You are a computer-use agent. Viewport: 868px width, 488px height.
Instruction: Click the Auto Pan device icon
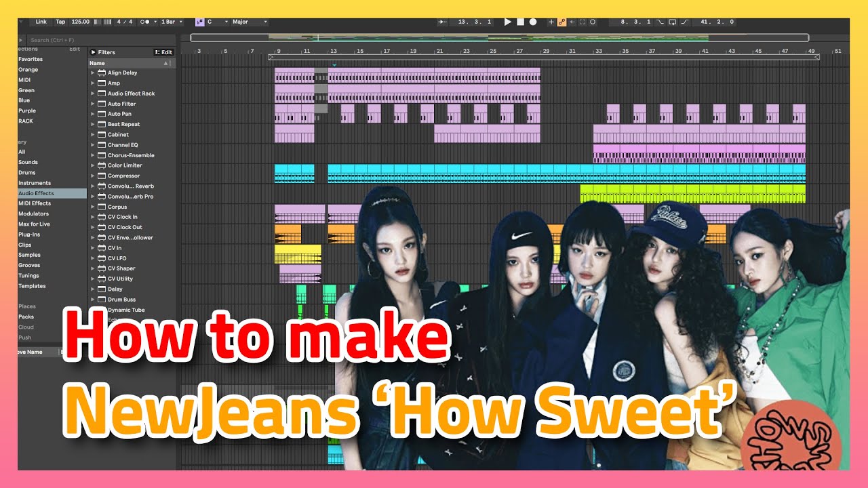tap(102, 114)
